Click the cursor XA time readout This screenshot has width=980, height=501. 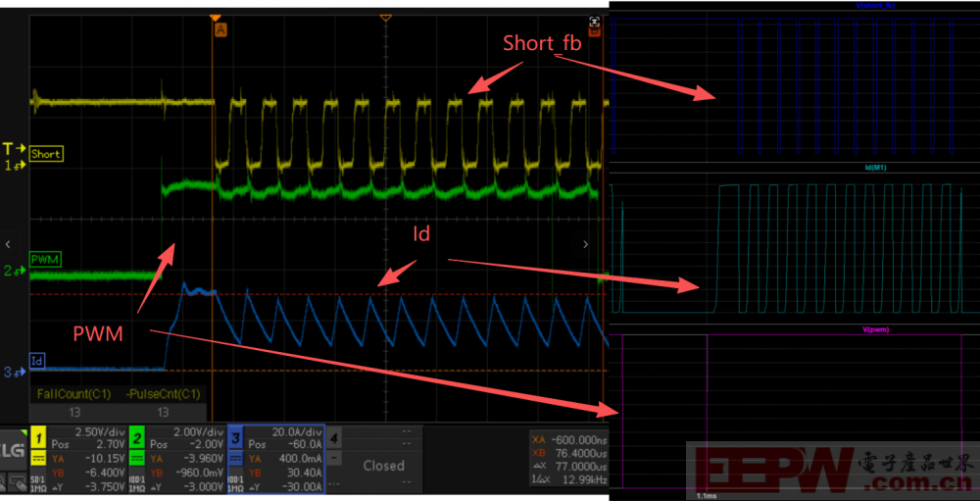coord(568,441)
